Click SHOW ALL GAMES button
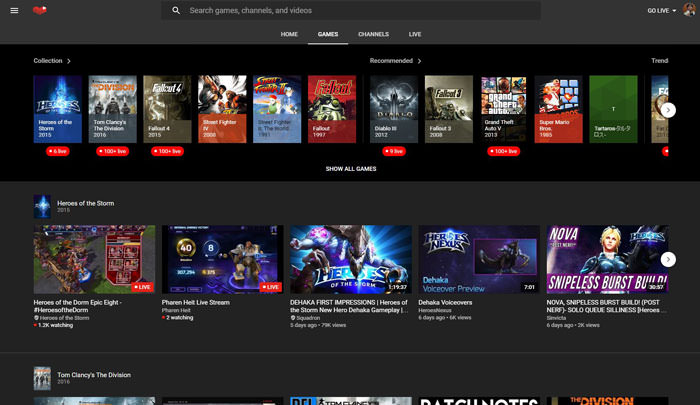 (350, 169)
